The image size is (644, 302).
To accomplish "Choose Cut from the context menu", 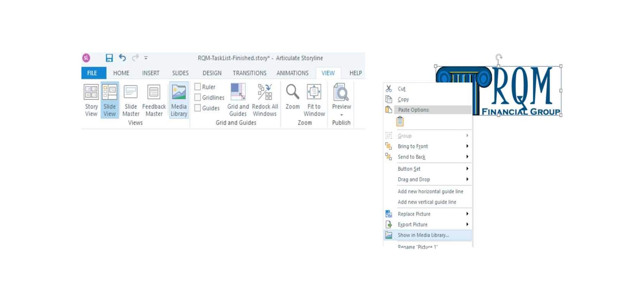I will [427, 88].
